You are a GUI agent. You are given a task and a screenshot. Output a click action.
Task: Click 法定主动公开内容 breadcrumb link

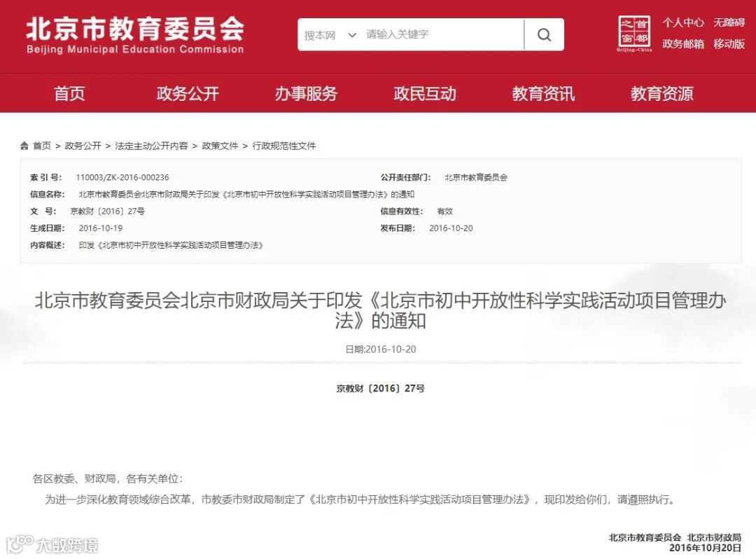(x=151, y=146)
